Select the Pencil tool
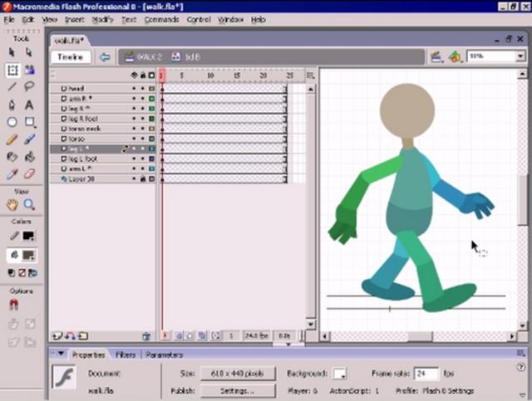This screenshot has height=401, width=532. 12,139
